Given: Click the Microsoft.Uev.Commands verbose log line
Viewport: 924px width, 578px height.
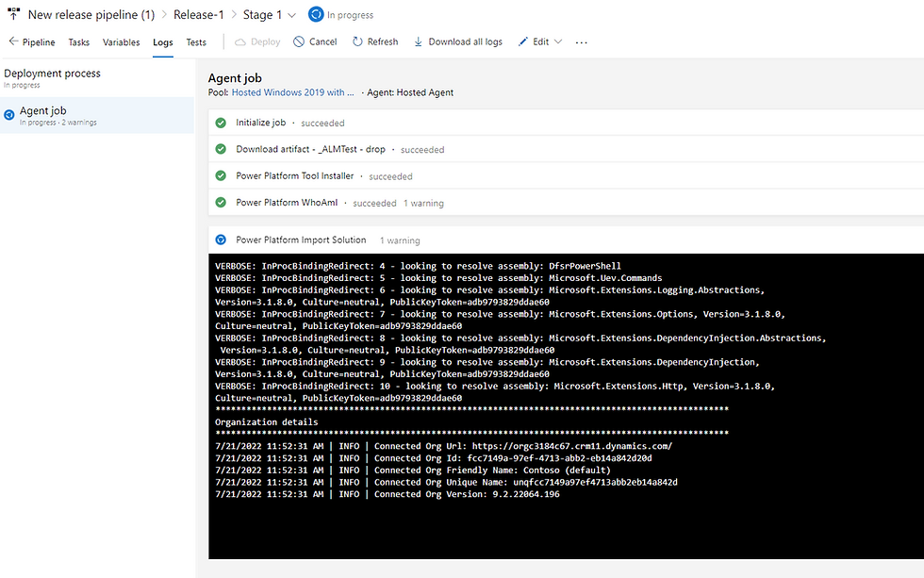Looking at the screenshot, I should coord(438,278).
